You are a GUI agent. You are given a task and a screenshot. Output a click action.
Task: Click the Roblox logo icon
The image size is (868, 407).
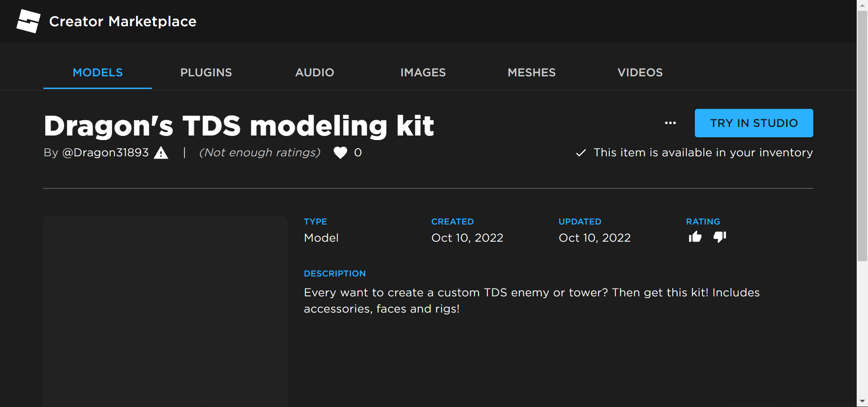click(x=28, y=21)
